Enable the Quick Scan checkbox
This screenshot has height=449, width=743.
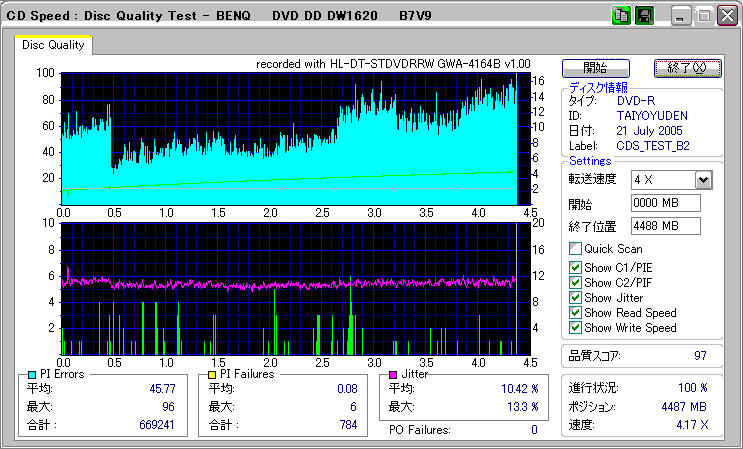pyautogui.click(x=575, y=249)
